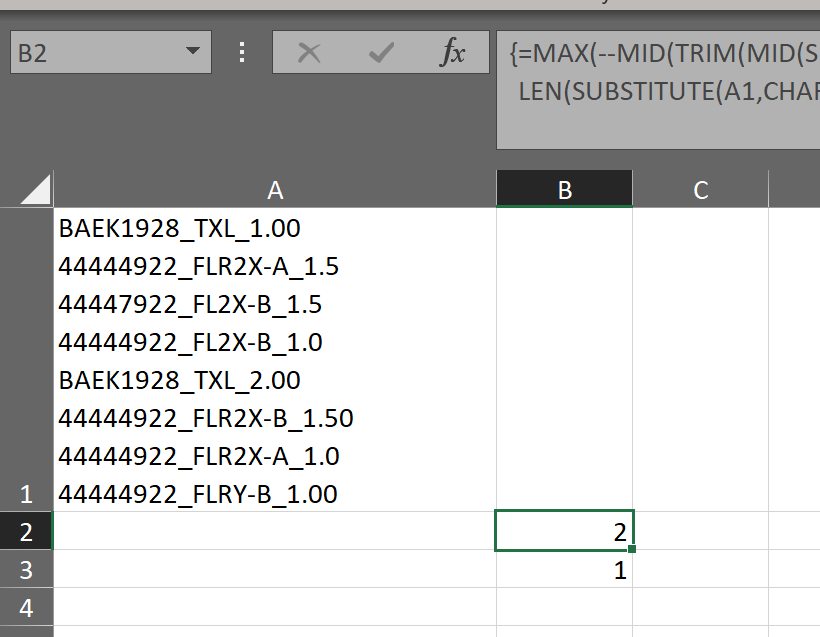
Task: Select cell B3 showing value 1
Action: point(564,569)
